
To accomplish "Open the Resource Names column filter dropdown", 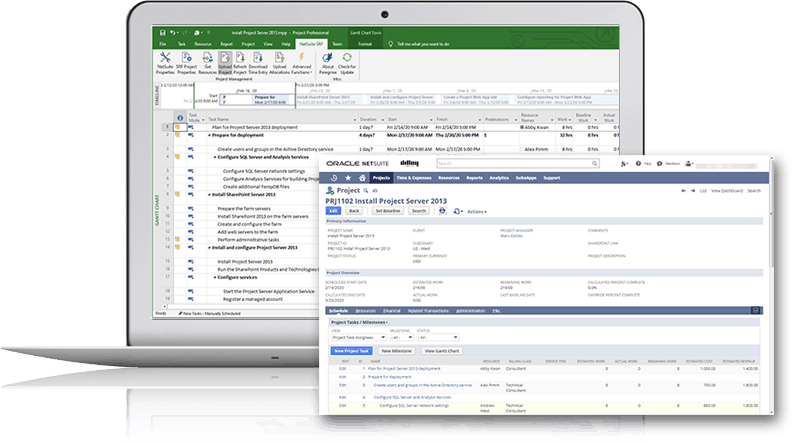I will pyautogui.click(x=552, y=120).
